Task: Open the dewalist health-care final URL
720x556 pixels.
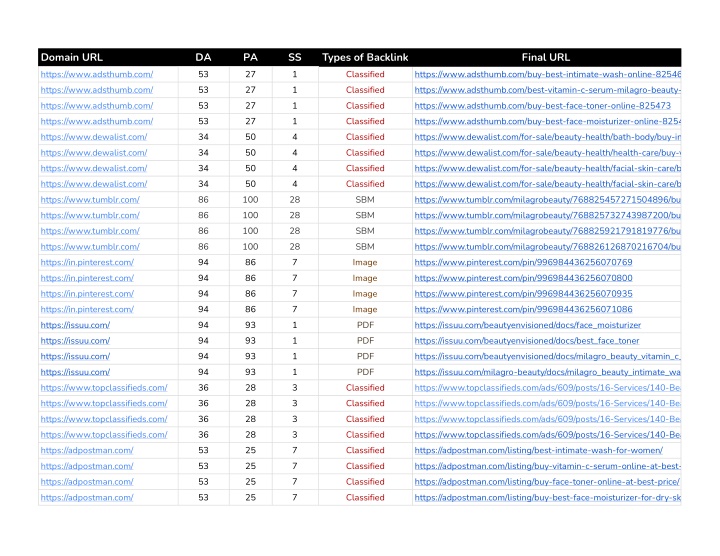Action: pyautogui.click(x=547, y=152)
